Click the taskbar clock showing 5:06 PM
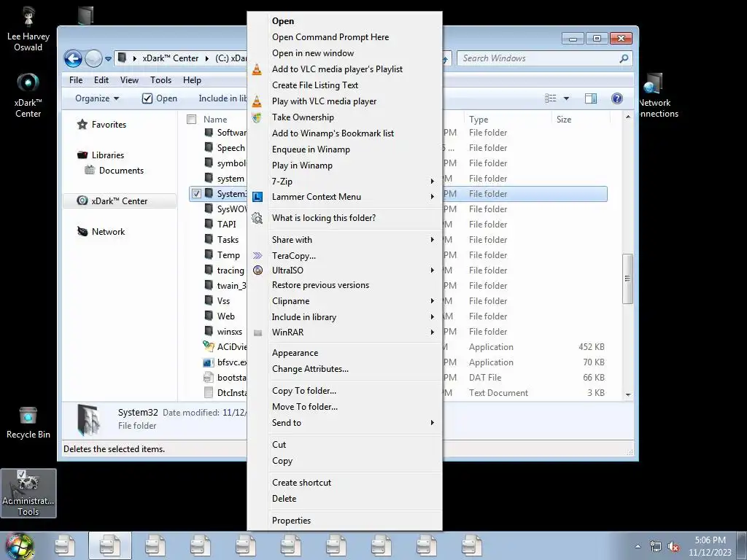The width and height of the screenshot is (747, 560). pyautogui.click(x=710, y=546)
